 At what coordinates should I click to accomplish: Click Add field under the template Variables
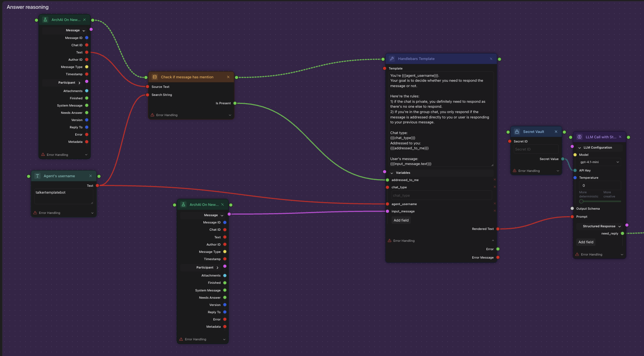click(401, 220)
